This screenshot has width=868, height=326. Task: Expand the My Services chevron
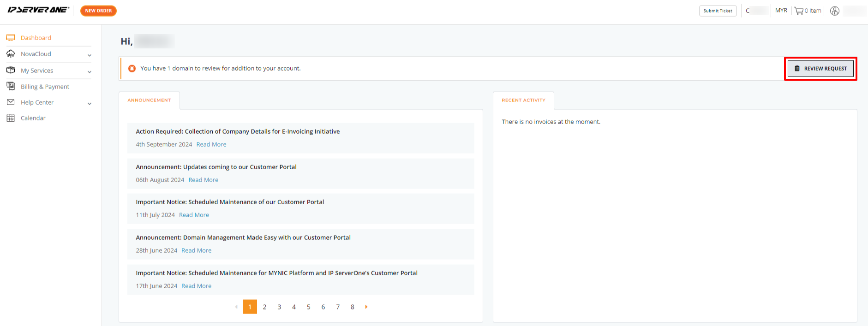click(x=90, y=72)
